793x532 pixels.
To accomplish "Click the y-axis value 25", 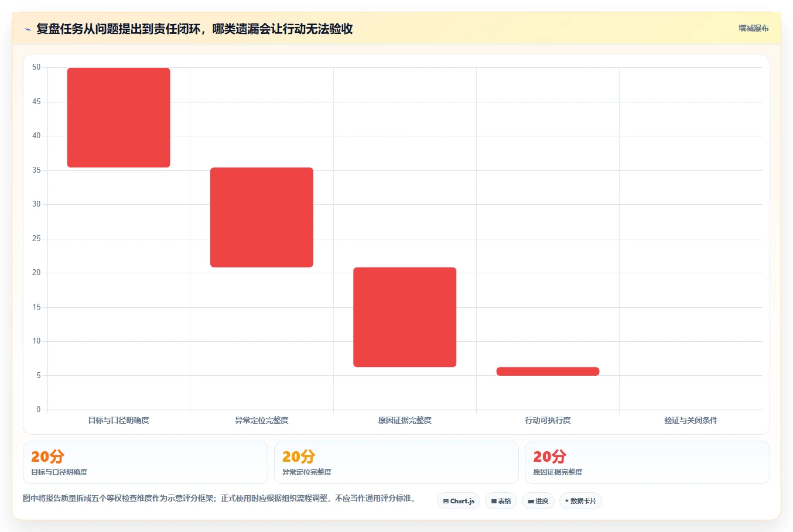I will click(36, 238).
